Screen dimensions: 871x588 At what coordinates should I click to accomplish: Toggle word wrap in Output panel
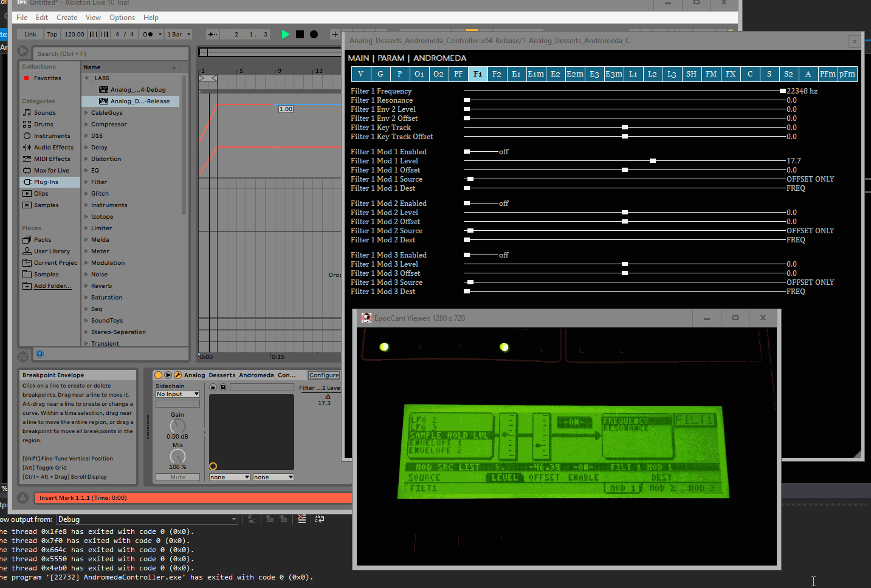319,519
